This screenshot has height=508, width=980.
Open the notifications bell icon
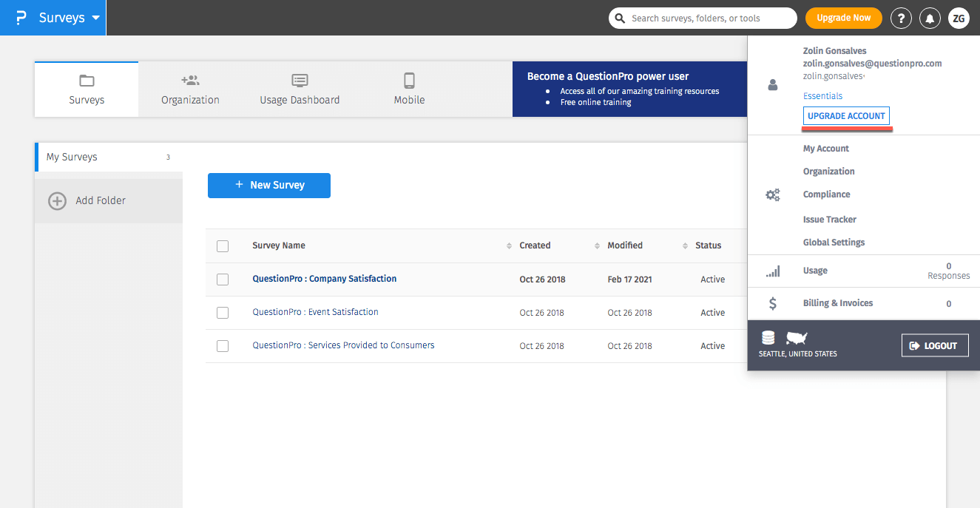[x=930, y=18]
